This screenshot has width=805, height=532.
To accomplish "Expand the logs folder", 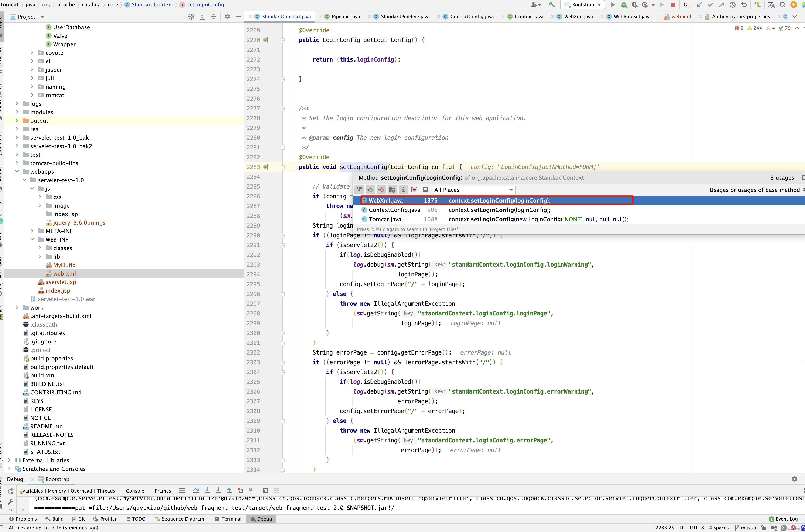I will pyautogui.click(x=17, y=103).
